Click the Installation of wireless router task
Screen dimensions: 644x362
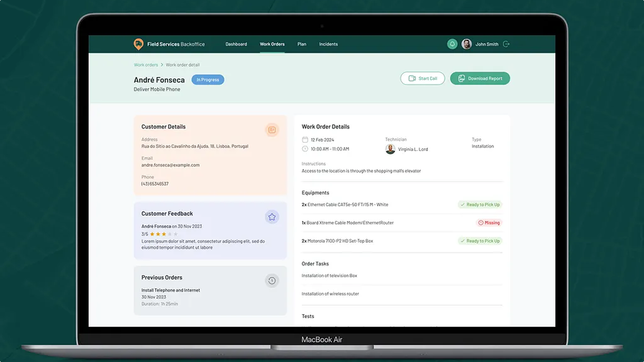click(x=330, y=294)
